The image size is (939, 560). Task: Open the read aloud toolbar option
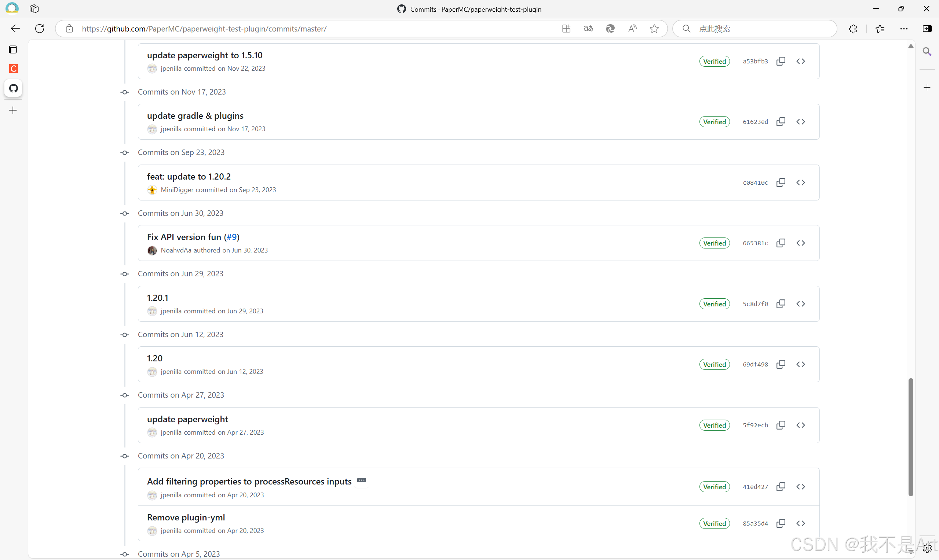point(632,29)
